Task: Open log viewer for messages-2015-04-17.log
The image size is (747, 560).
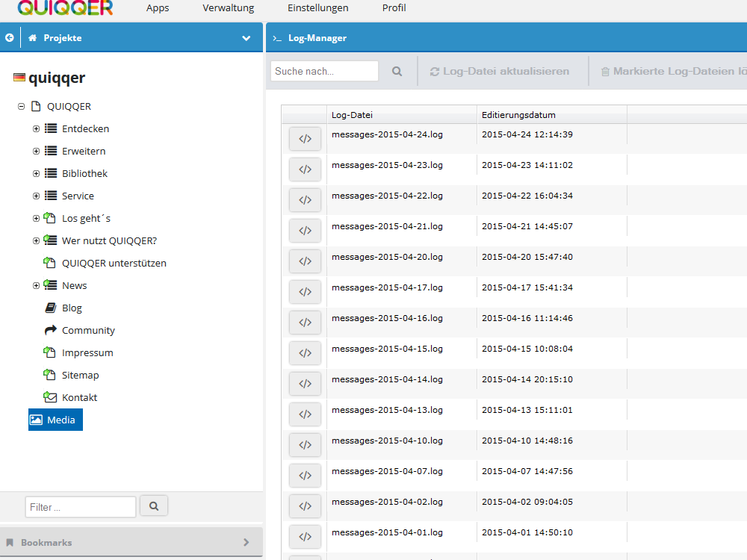Action: (x=305, y=292)
